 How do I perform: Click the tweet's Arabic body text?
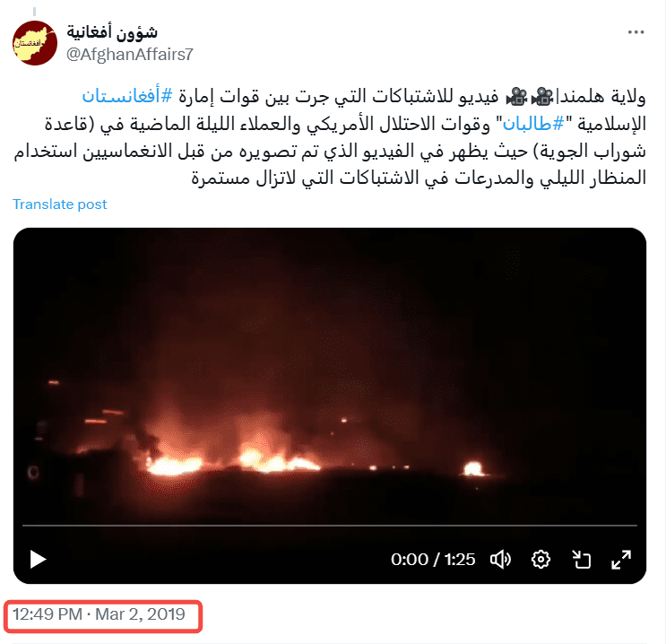[330, 137]
